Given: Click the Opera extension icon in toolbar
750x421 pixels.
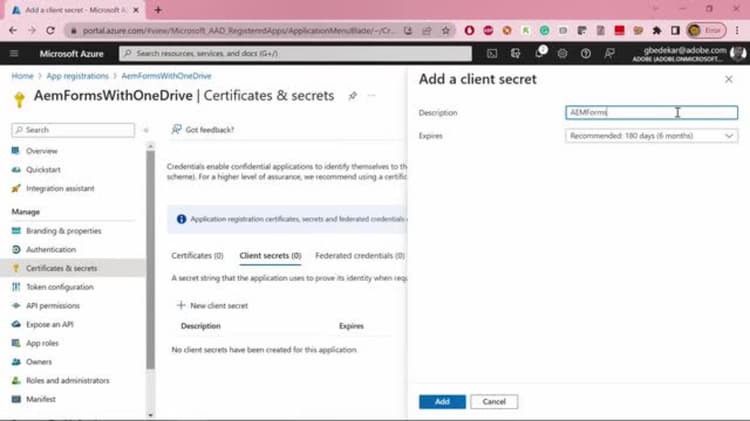Looking at the screenshot, I should 469,31.
